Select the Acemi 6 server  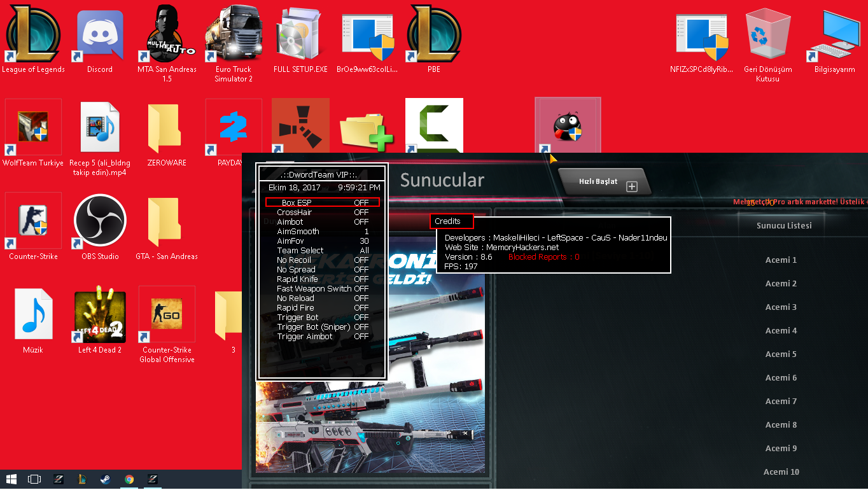(x=781, y=377)
